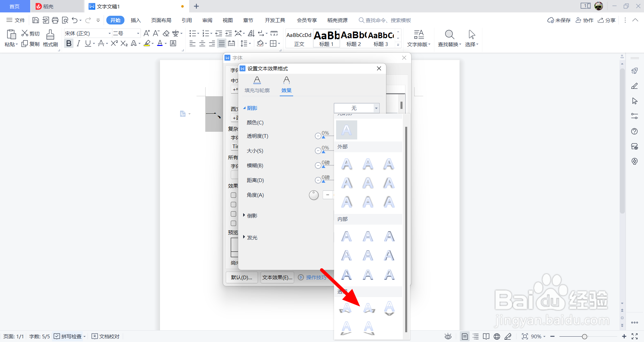Open the Insert ribbon tab
Viewport: 644px width, 342px height.
[x=136, y=20]
